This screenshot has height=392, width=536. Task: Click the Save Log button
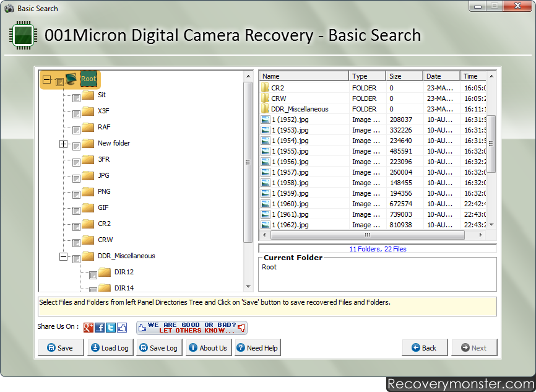coord(159,347)
